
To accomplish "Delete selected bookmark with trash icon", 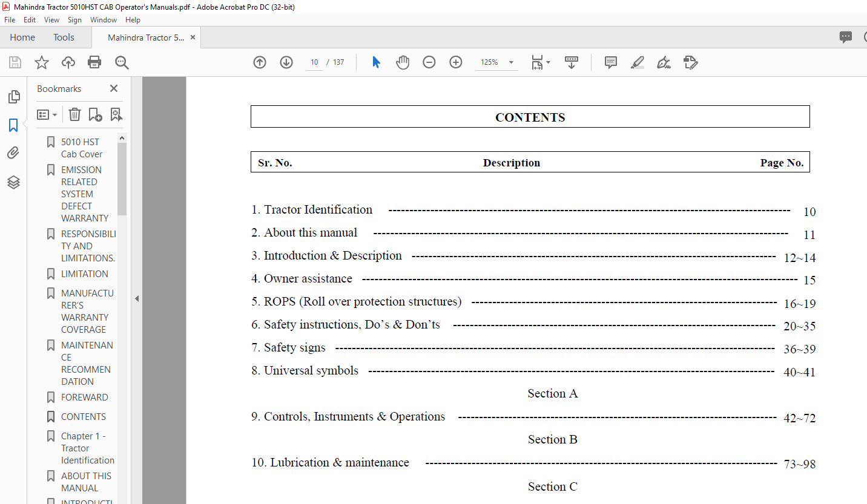I will click(x=74, y=114).
